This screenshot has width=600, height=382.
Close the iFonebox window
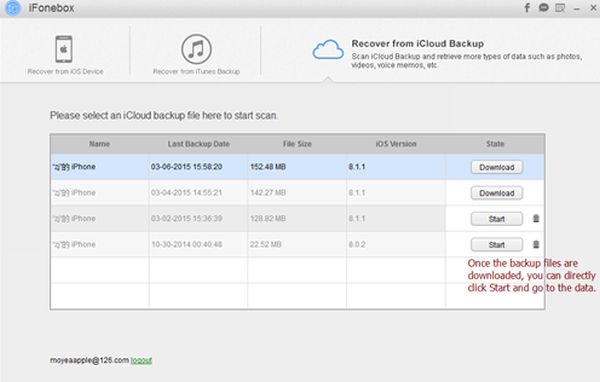tap(593, 8)
